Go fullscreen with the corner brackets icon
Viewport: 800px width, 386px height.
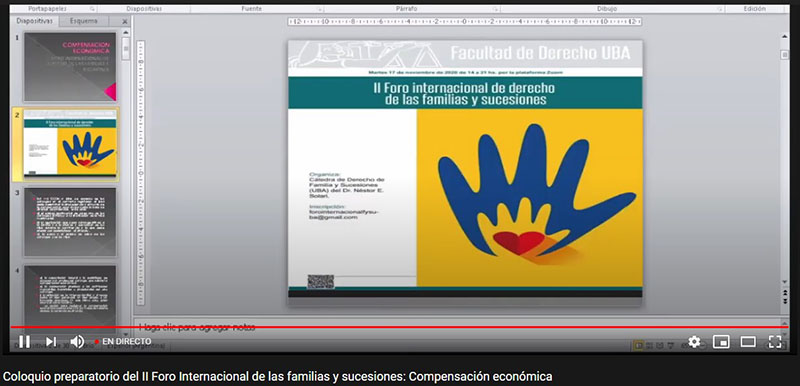click(775, 342)
